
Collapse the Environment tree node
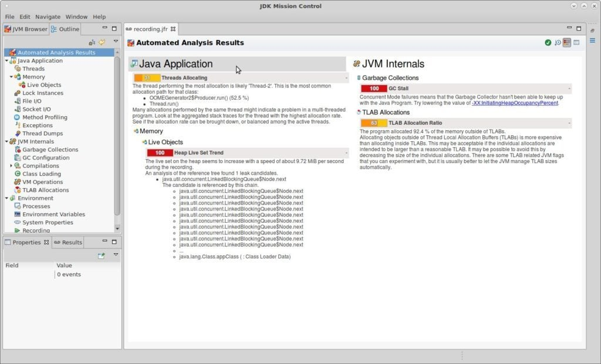[6, 198]
